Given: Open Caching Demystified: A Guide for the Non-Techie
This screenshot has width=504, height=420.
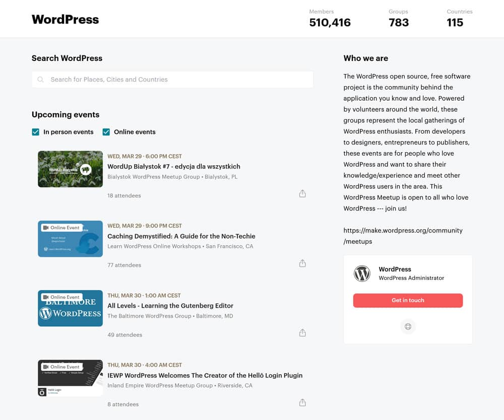Looking at the screenshot, I should click(181, 236).
